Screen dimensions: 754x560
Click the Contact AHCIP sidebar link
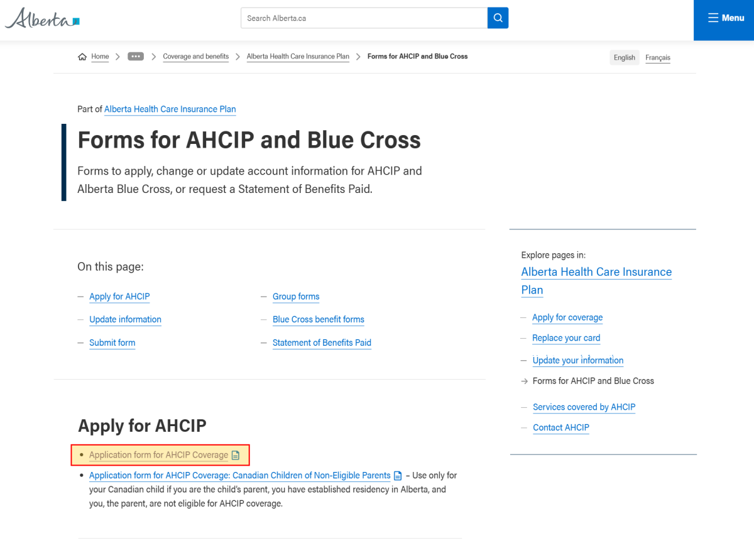(x=560, y=427)
